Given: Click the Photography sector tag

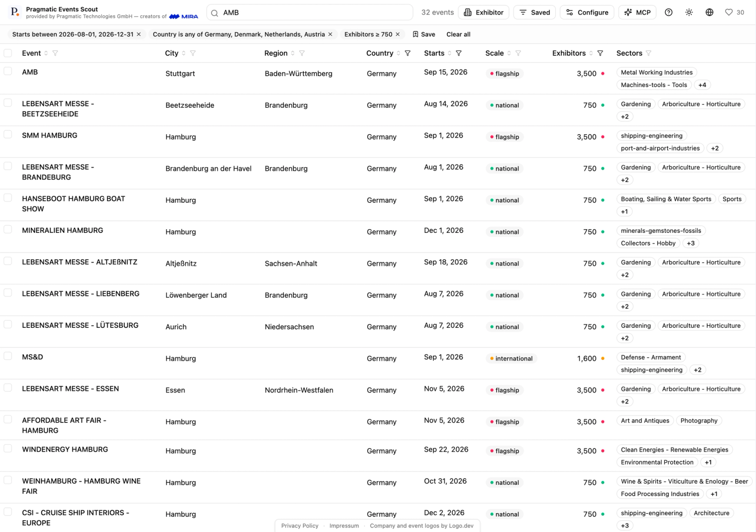Looking at the screenshot, I should click(699, 420).
